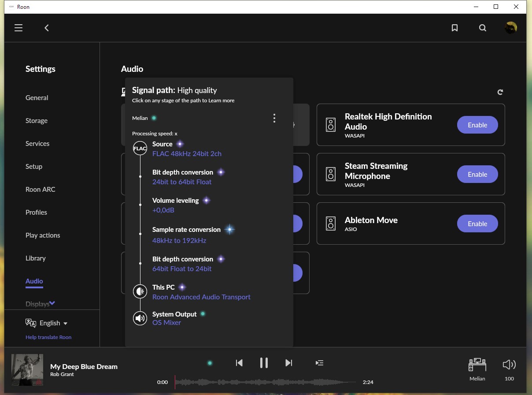The width and height of the screenshot is (532, 395).
Task: Click the user profile avatar
Action: click(511, 28)
